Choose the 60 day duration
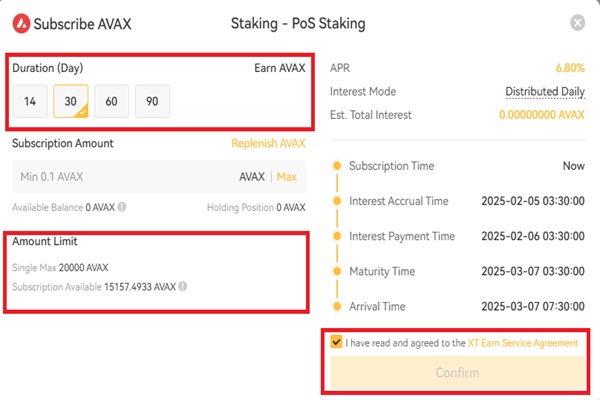 coord(111,101)
